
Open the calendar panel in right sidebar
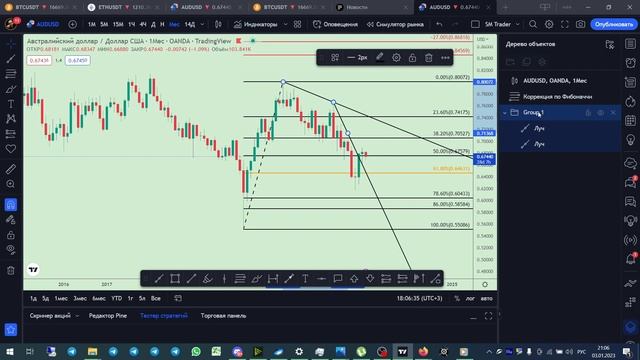coord(630,120)
